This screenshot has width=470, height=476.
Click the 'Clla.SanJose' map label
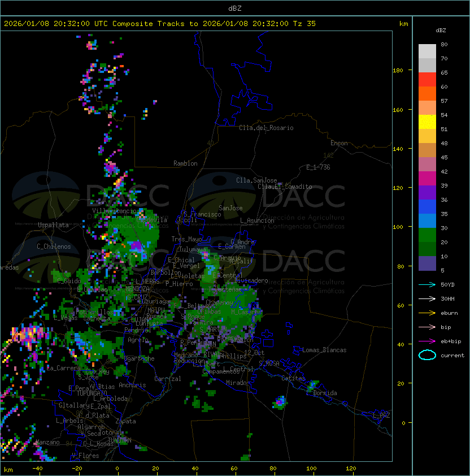pyautogui.click(x=256, y=180)
